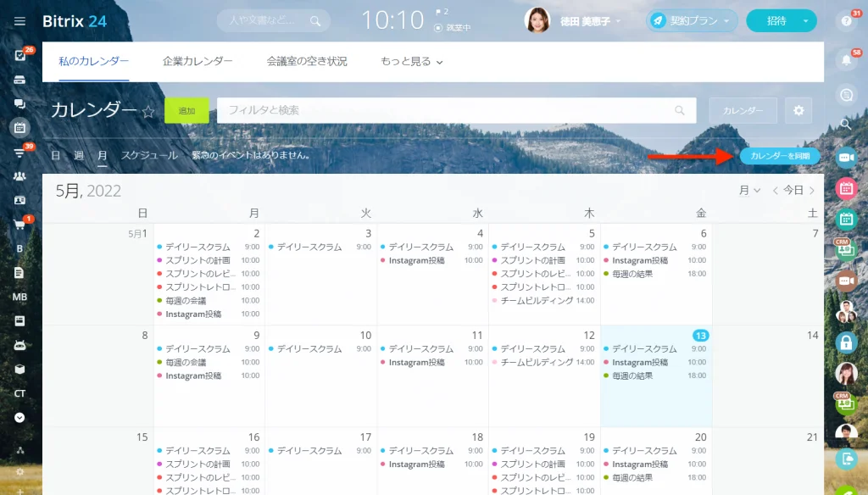Select the 日 day view
This screenshot has width=868, height=495.
click(x=55, y=155)
